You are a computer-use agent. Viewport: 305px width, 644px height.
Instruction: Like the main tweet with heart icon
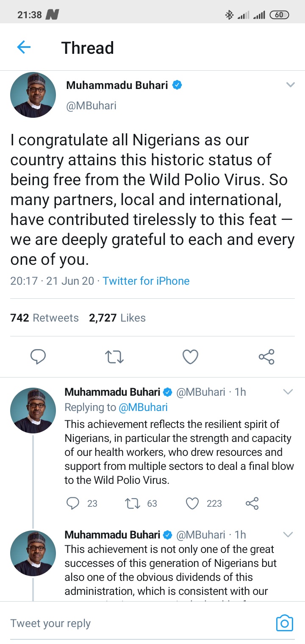point(190,357)
